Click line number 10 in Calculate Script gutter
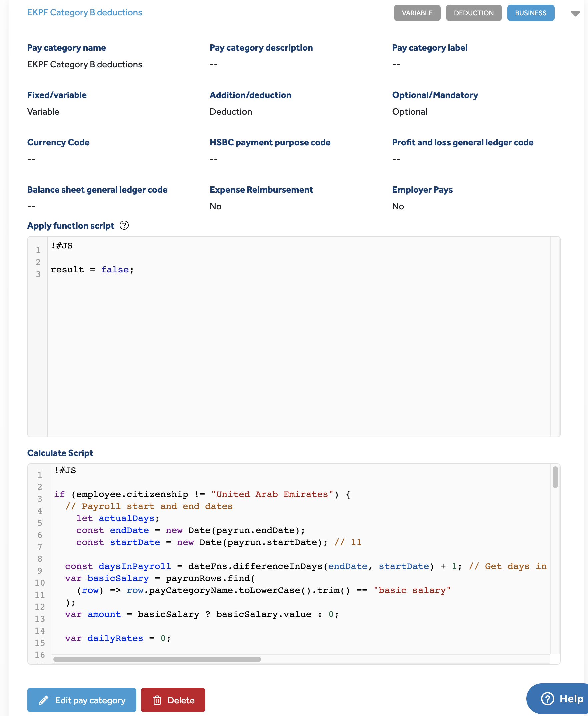Viewport: 588px width, 716px height. tap(40, 583)
